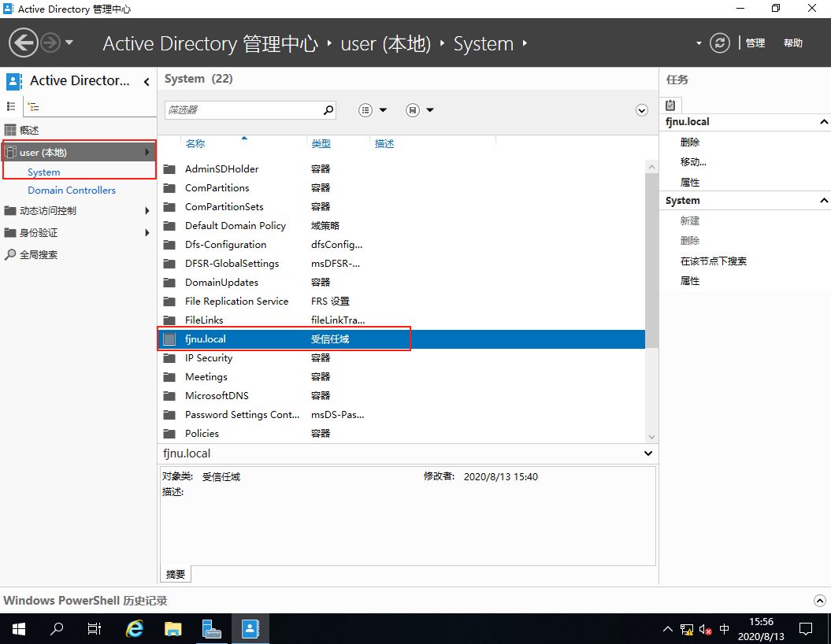Viewport: 831px width, 644px height.
Task: Select FileLinks row
Action: click(402, 320)
